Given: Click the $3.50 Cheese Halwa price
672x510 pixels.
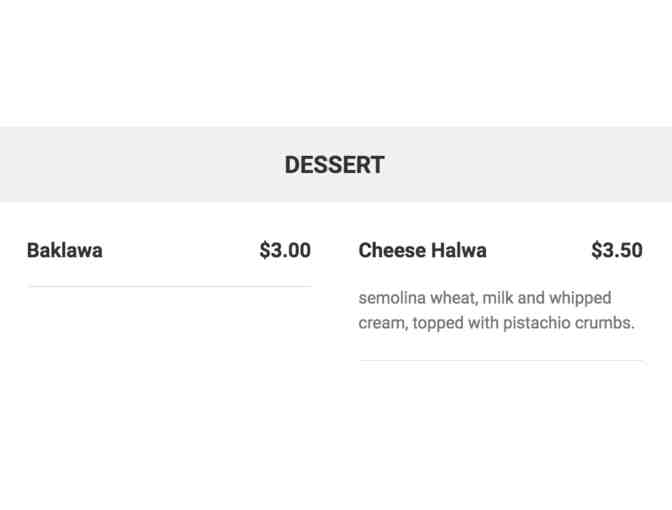Looking at the screenshot, I should point(616,250).
